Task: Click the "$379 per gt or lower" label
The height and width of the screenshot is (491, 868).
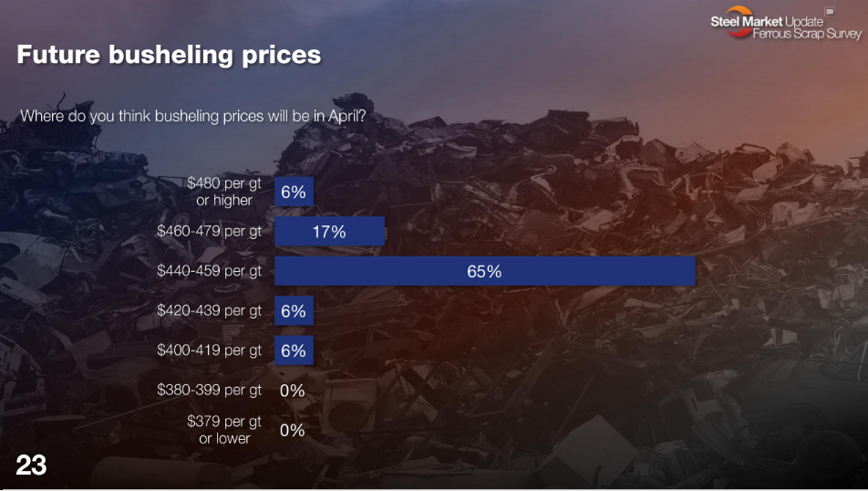Action: [224, 429]
